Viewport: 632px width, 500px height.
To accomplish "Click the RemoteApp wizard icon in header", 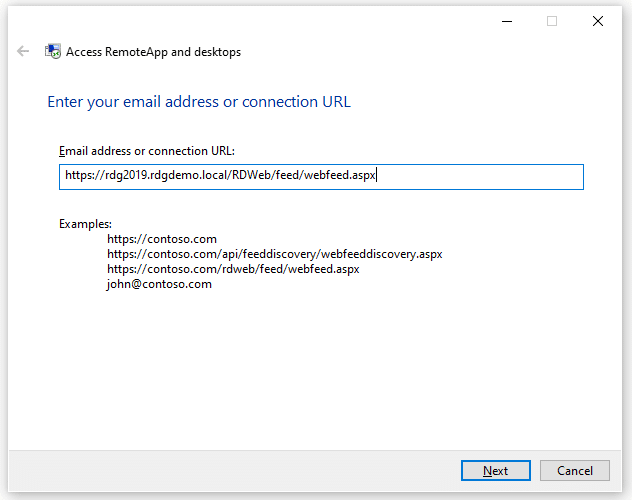I will point(53,51).
